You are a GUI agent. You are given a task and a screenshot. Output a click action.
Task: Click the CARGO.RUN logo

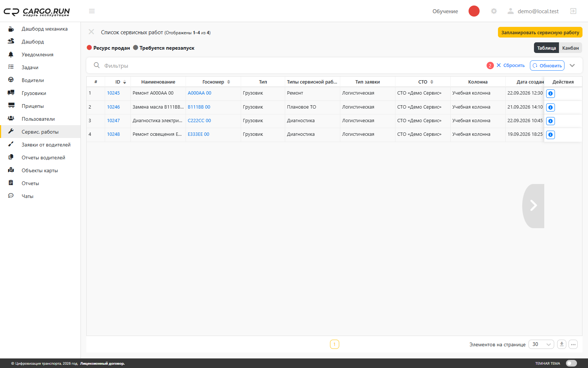click(x=37, y=12)
